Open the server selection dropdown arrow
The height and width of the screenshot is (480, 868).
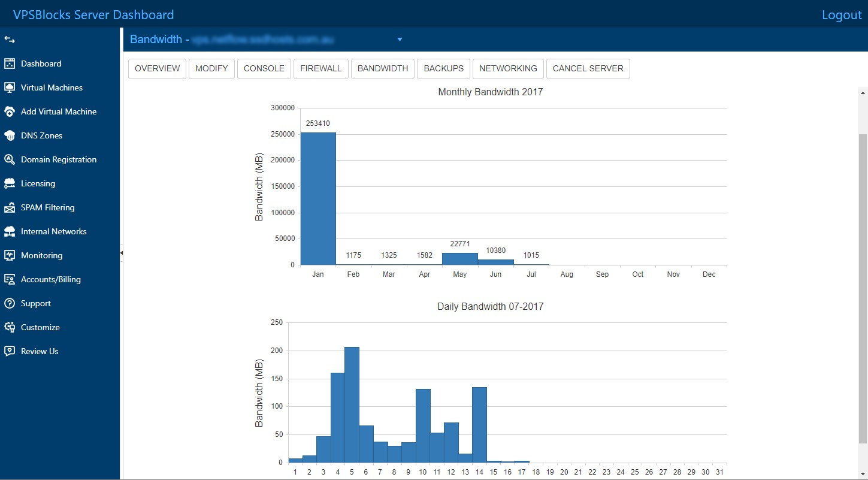coord(400,40)
